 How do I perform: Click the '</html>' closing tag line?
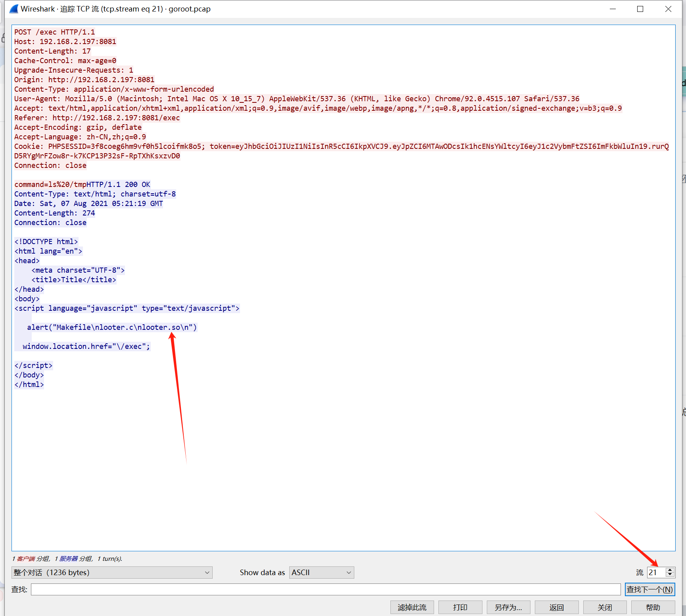point(29,385)
